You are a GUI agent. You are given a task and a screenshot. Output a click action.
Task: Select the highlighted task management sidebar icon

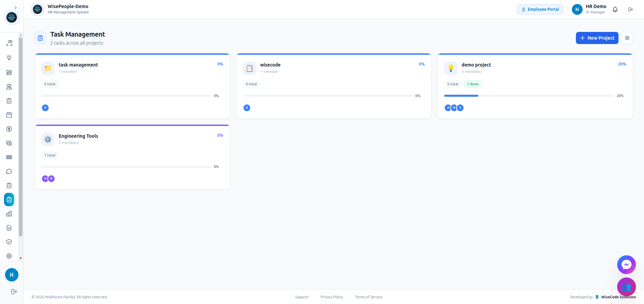point(9,200)
